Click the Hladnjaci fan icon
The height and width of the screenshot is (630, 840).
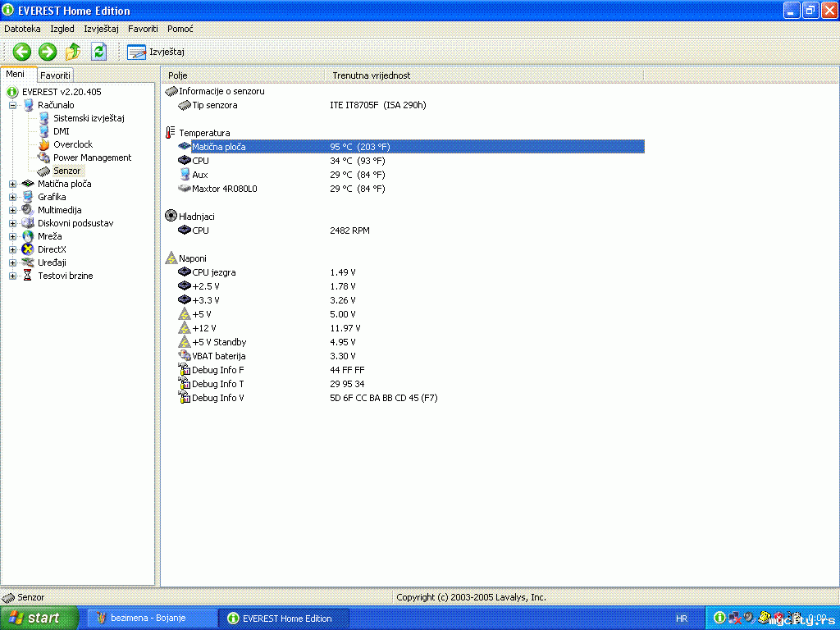(171, 216)
